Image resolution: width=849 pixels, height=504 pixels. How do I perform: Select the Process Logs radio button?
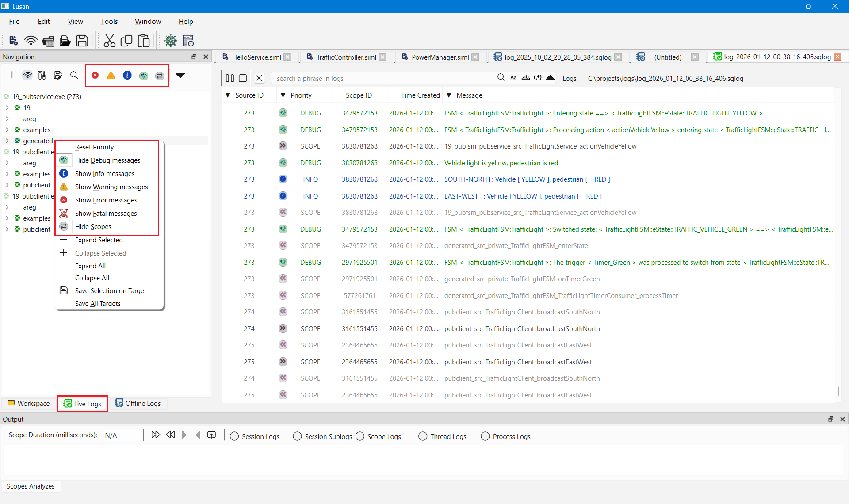485,436
